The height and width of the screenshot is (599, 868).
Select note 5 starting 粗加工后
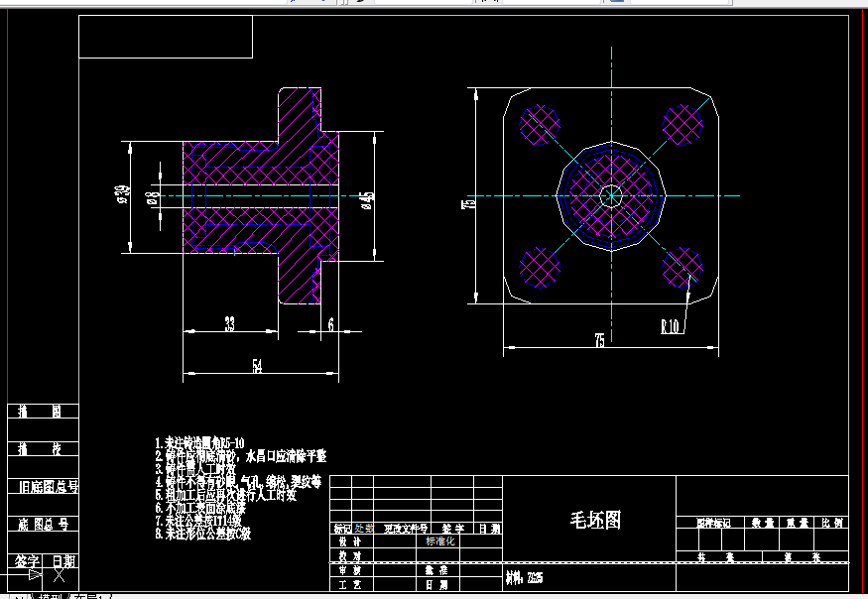226,494
